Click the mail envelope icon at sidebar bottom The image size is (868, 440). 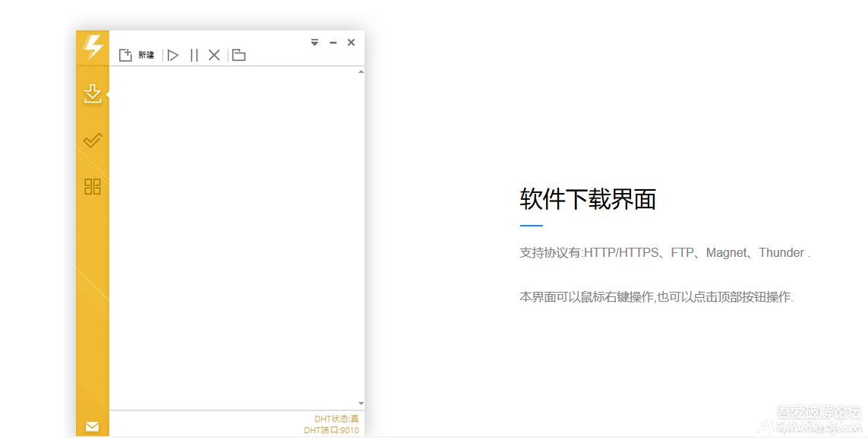[x=92, y=426]
